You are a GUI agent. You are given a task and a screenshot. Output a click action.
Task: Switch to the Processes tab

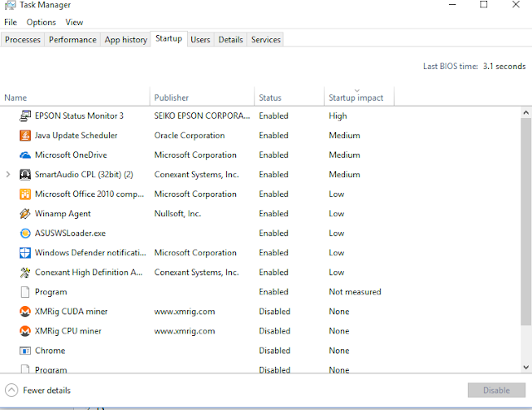(x=22, y=40)
